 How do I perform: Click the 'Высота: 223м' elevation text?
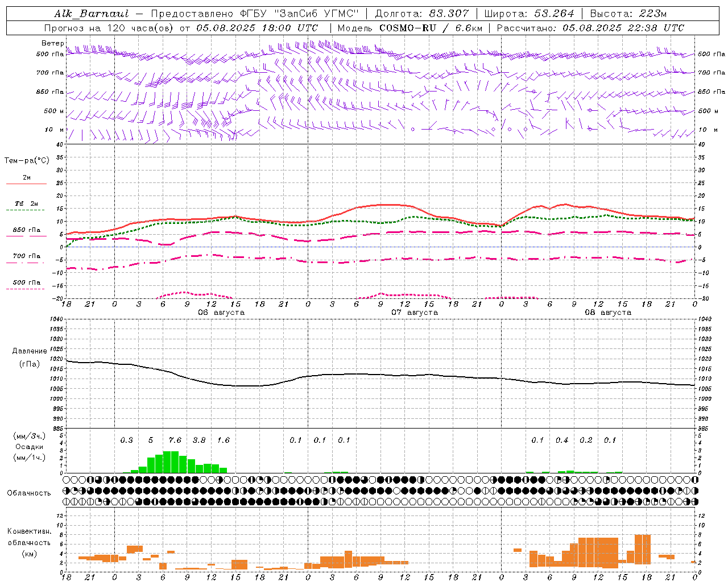point(628,14)
